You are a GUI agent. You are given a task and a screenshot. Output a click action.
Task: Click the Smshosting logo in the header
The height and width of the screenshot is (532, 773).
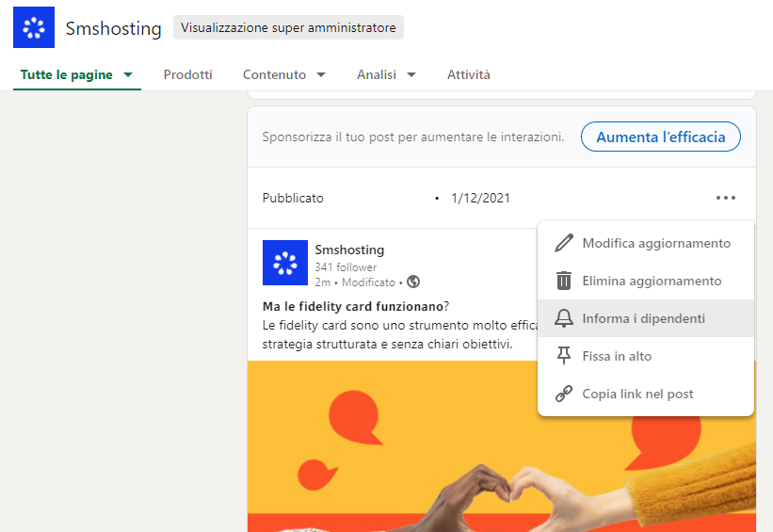pos(34,28)
